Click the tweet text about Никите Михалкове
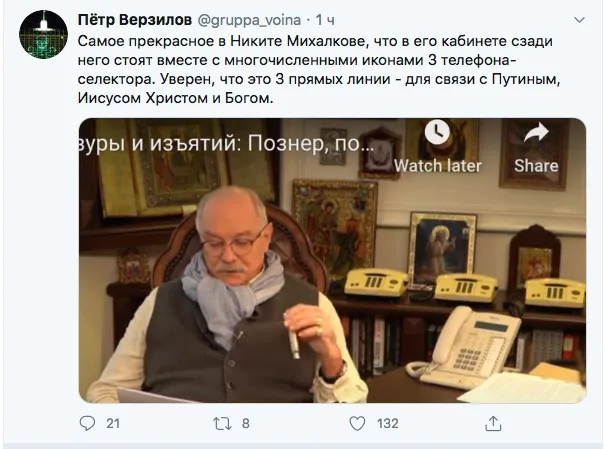This screenshot has width=604, height=449. click(x=319, y=70)
